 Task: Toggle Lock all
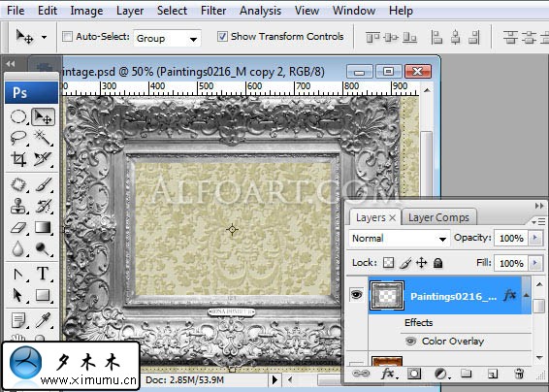pyautogui.click(x=438, y=263)
